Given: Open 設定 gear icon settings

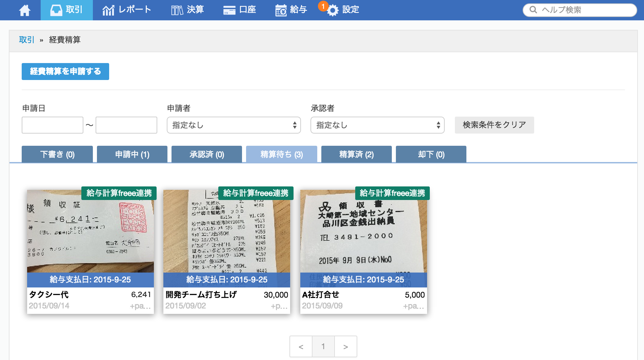Looking at the screenshot, I should (333, 11).
